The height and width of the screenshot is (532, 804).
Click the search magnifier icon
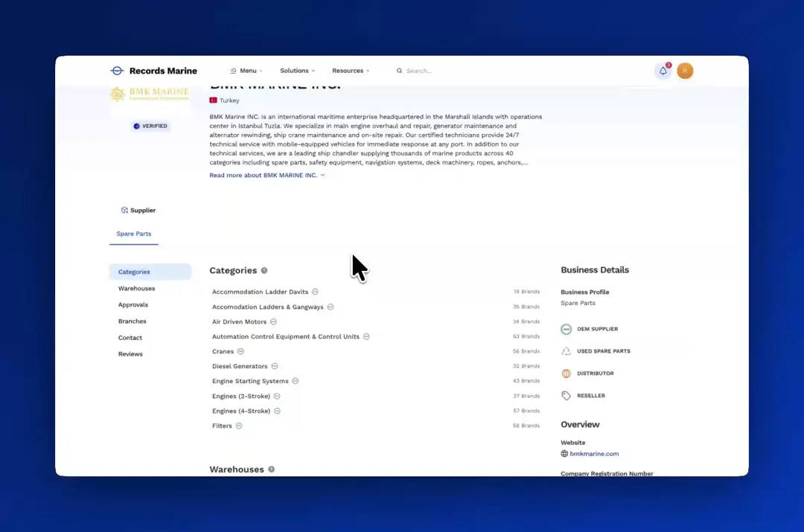(x=399, y=71)
